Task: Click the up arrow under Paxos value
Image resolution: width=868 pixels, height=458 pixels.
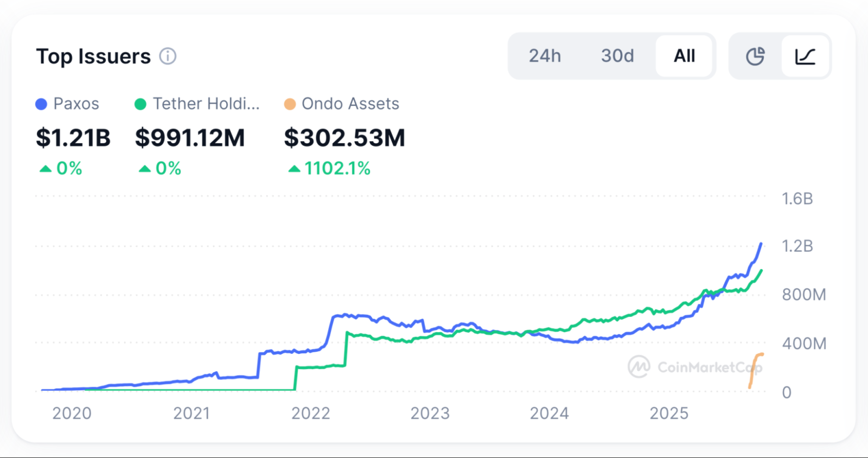Action: [x=46, y=169]
